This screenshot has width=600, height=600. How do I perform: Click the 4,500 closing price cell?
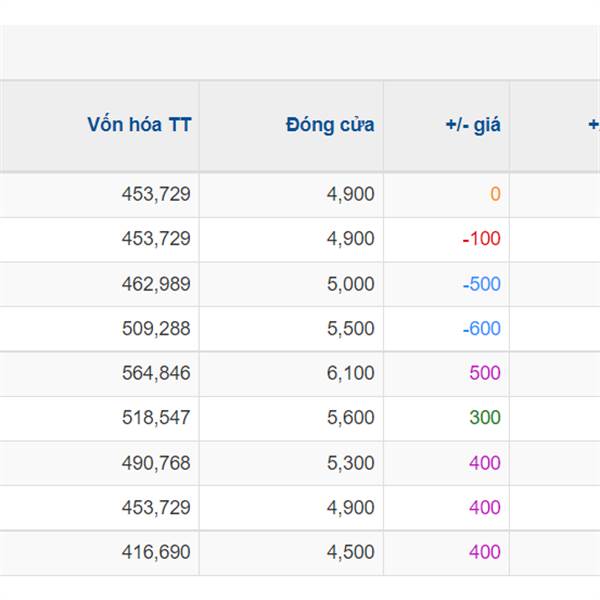pyautogui.click(x=350, y=552)
